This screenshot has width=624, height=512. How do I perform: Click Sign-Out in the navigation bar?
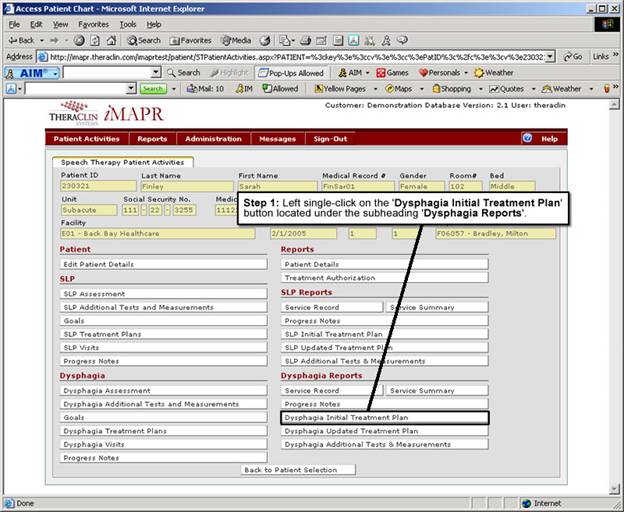330,139
